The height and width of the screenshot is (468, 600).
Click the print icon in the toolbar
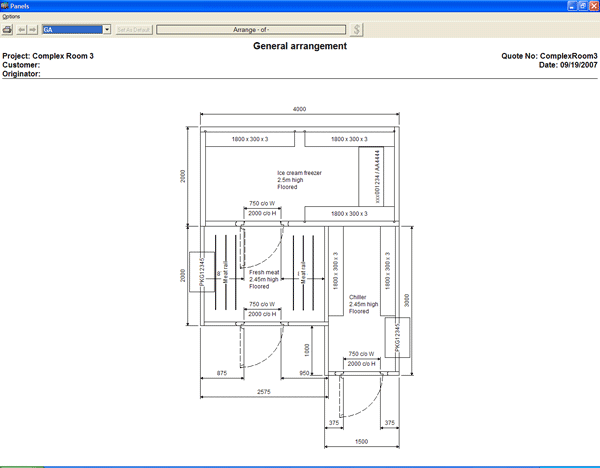pos(8,30)
